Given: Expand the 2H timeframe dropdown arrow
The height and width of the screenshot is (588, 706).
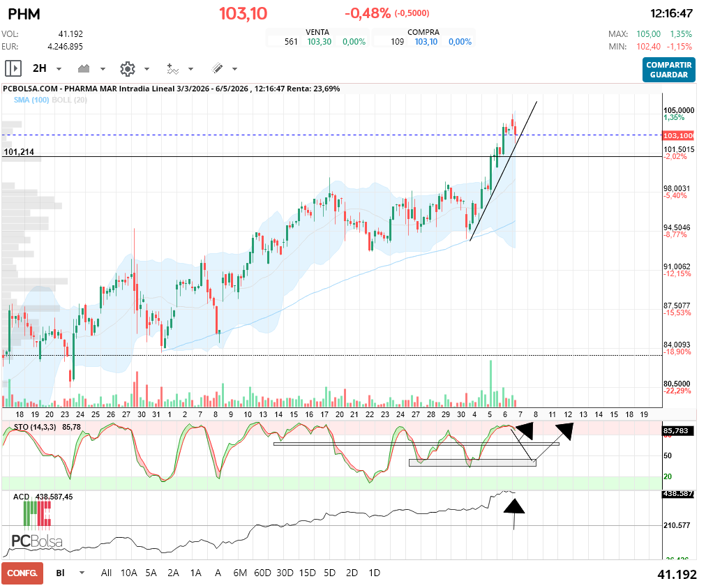Looking at the screenshot, I should tap(59, 69).
